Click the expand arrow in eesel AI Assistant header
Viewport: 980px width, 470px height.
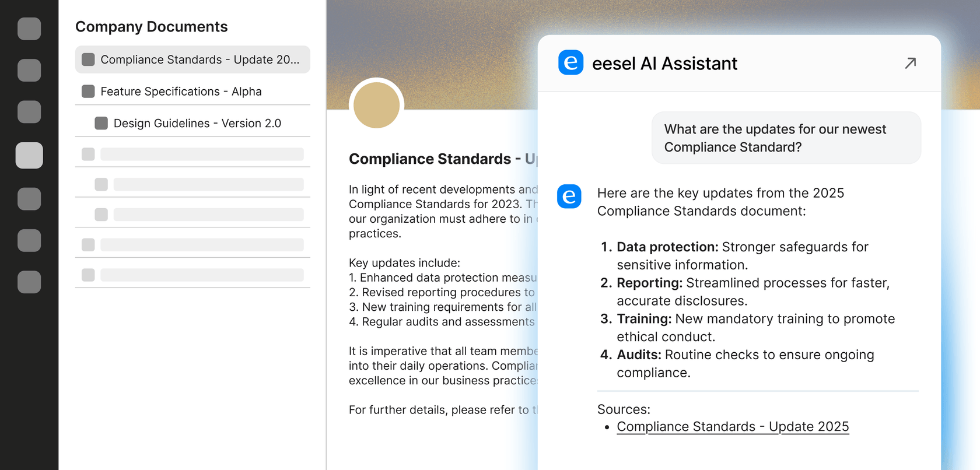coord(910,63)
